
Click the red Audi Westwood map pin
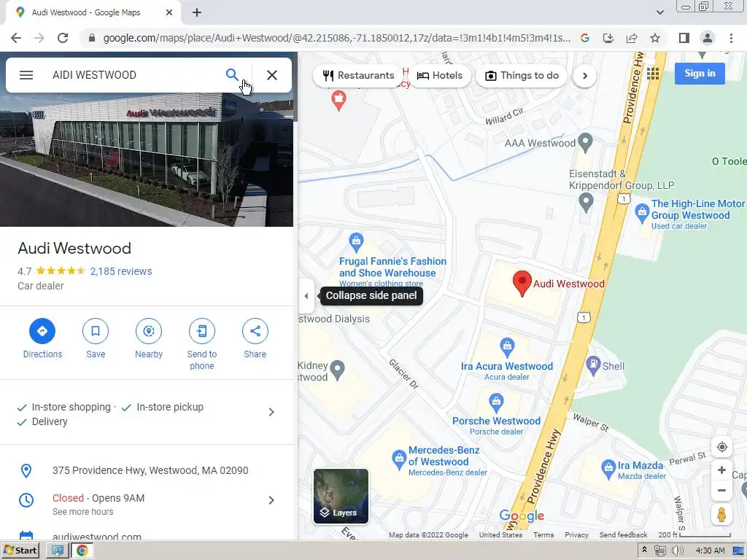(522, 284)
